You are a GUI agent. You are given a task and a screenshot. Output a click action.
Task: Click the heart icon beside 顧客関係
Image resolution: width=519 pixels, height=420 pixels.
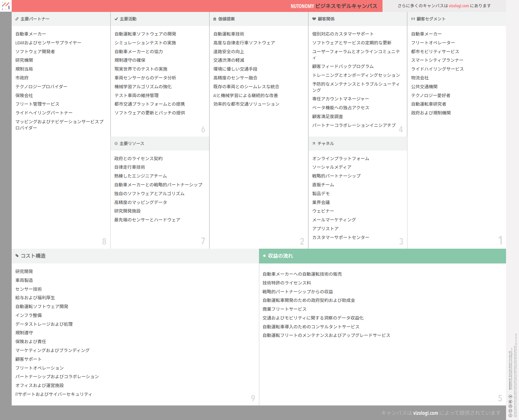click(314, 19)
